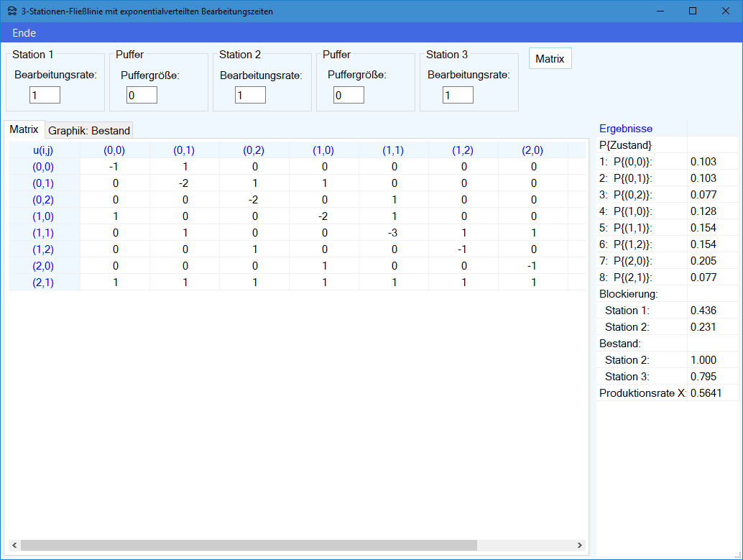The height and width of the screenshot is (560, 743).
Task: Click right arrow of horizontal scrollbar
Action: coord(580,546)
